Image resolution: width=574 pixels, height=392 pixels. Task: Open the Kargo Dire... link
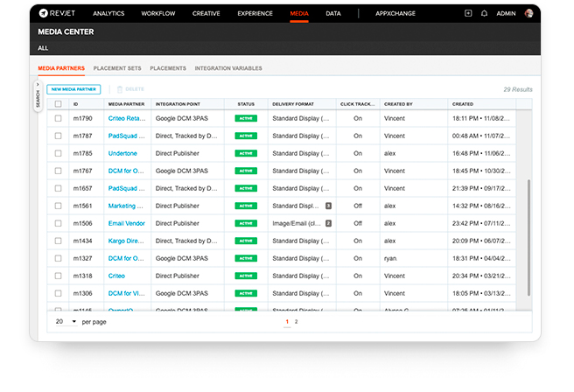tap(126, 241)
